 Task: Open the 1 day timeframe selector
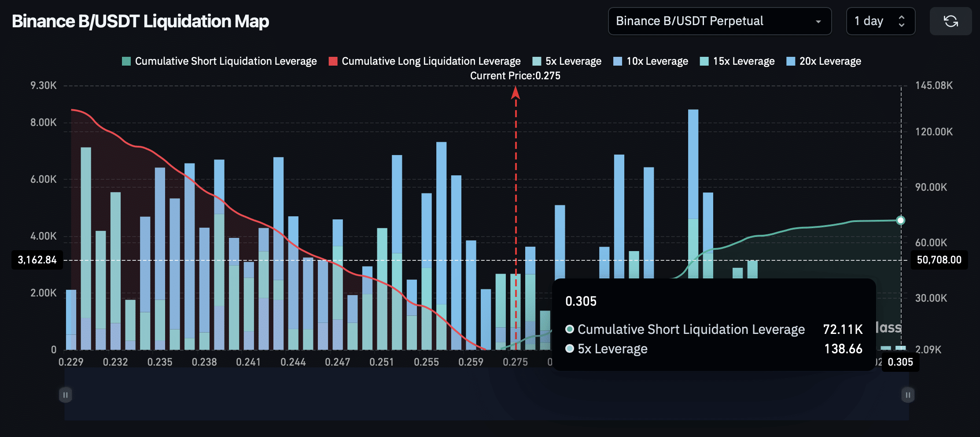[881, 21]
